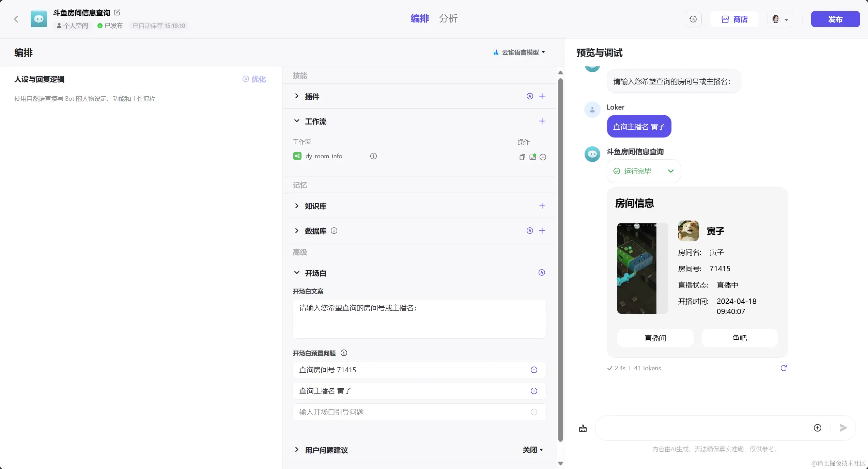The image size is (868, 469).
Task: Add a plugin with plus icon
Action: coord(542,96)
